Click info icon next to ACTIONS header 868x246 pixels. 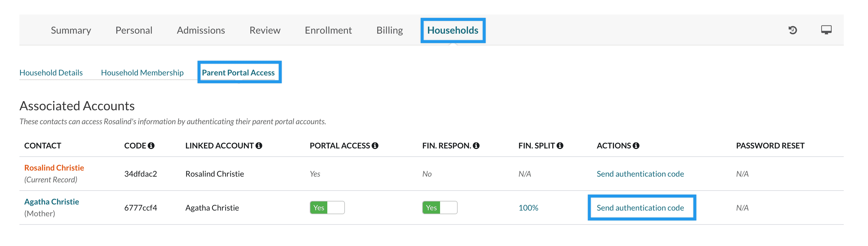point(636,146)
